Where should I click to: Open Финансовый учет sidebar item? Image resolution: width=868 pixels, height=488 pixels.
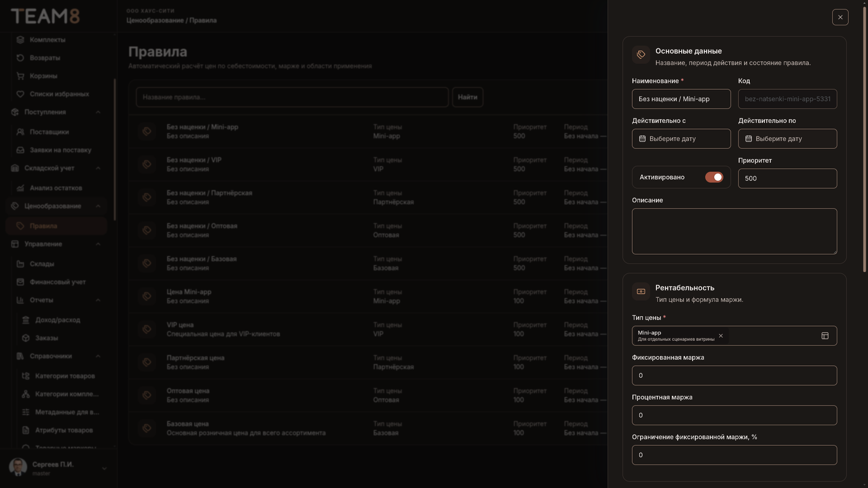pyautogui.click(x=57, y=282)
